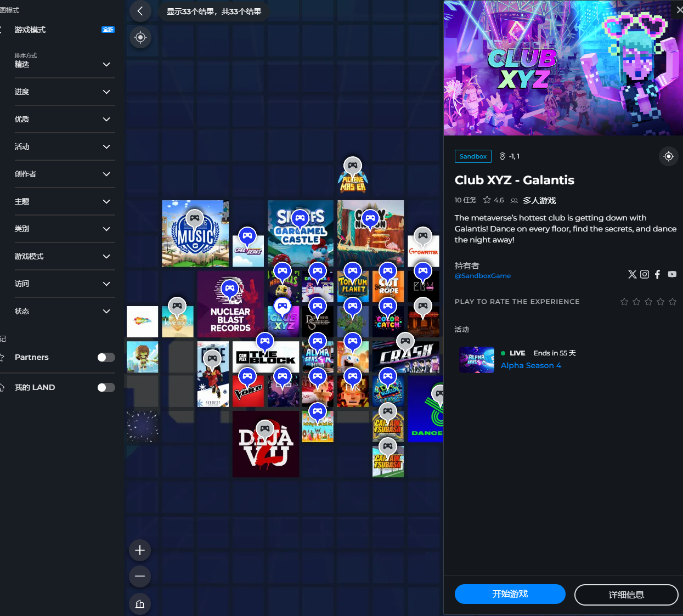This screenshot has width=683, height=616.
Task: Expand the 游戏模式 filter
Action: tap(65, 256)
